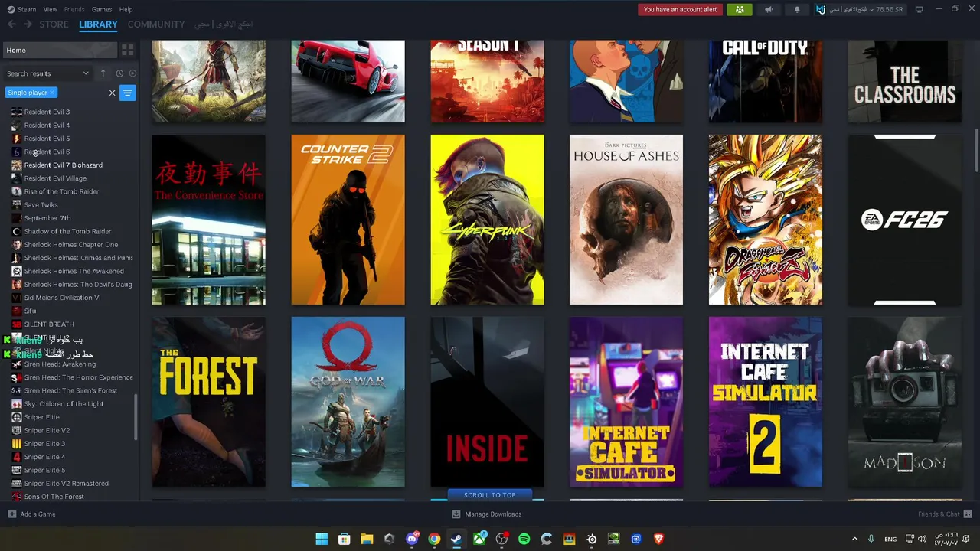Image resolution: width=980 pixels, height=551 pixels.
Task: Open the announcements megaphone icon
Action: tap(768, 9)
